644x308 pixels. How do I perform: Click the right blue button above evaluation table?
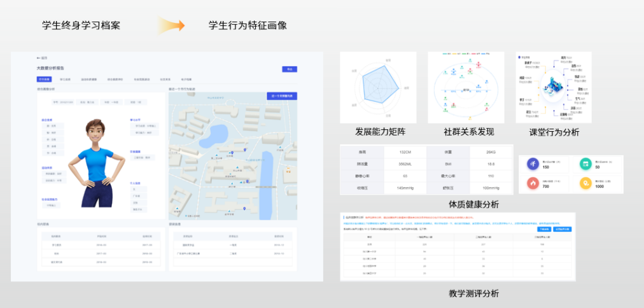pos(563,229)
